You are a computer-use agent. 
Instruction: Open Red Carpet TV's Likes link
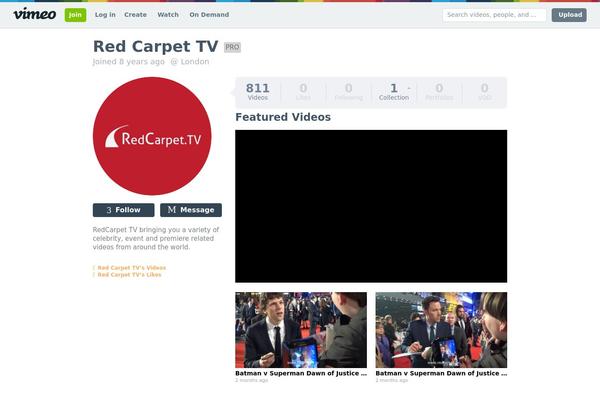[x=129, y=274]
